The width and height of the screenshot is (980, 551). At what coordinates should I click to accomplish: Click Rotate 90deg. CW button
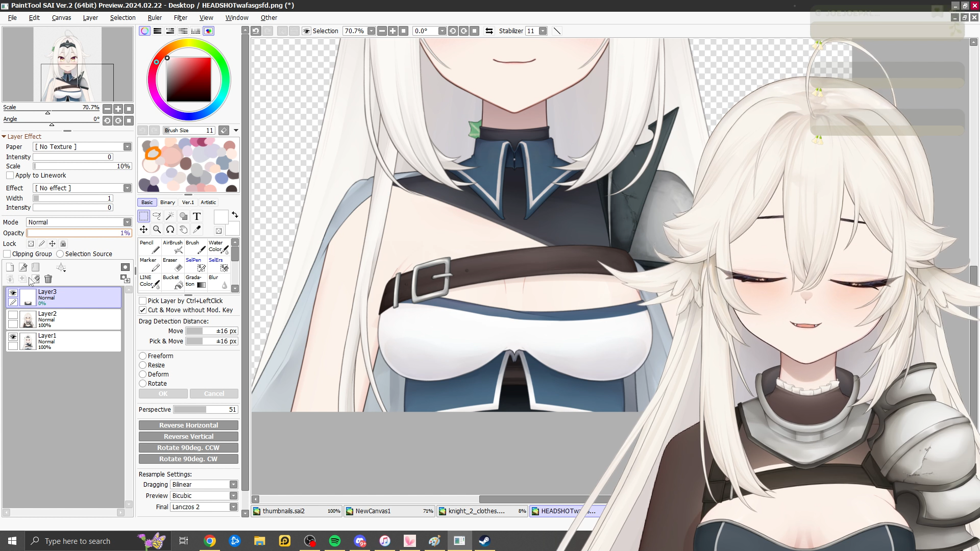(188, 459)
